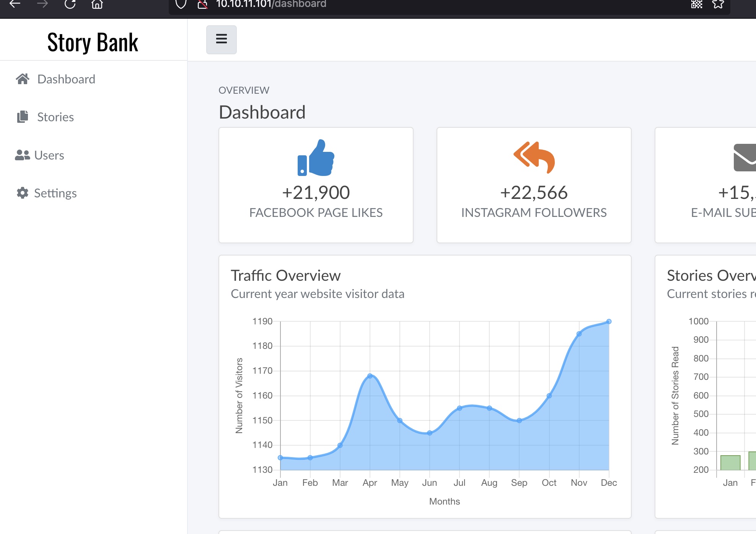Click the Facebook thumbs-up icon
The height and width of the screenshot is (534, 756).
[x=316, y=158]
